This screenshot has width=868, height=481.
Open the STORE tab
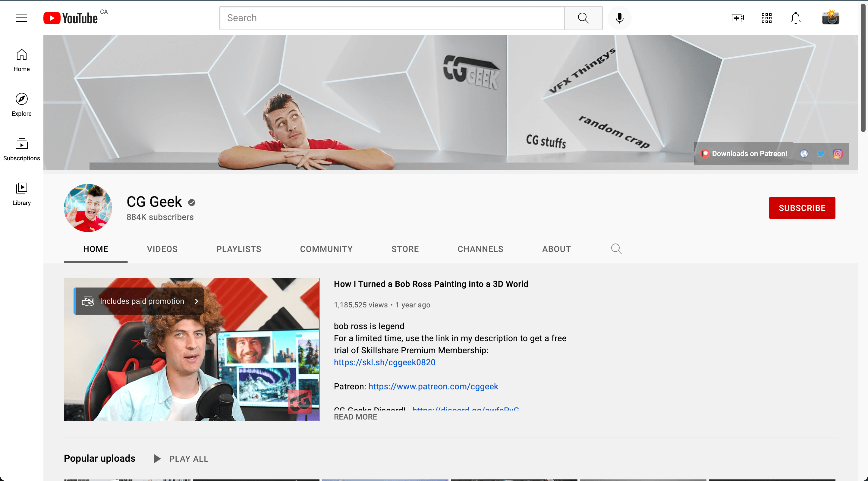(405, 249)
